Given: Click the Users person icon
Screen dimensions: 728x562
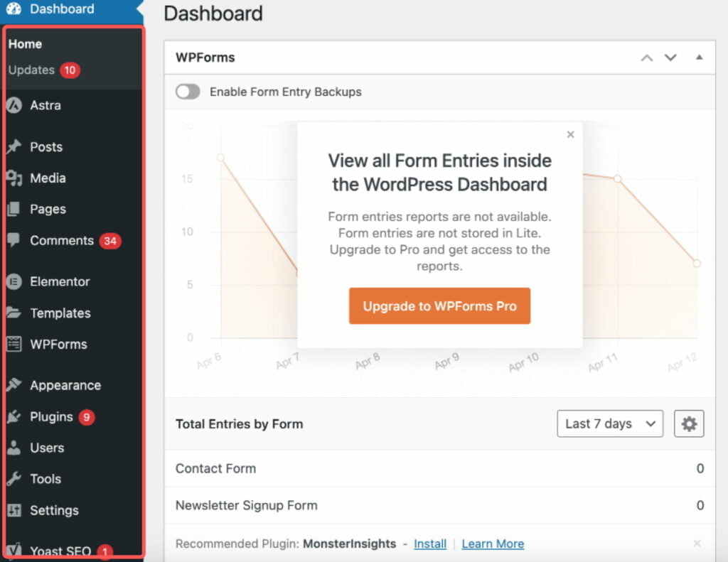Looking at the screenshot, I should point(14,448).
